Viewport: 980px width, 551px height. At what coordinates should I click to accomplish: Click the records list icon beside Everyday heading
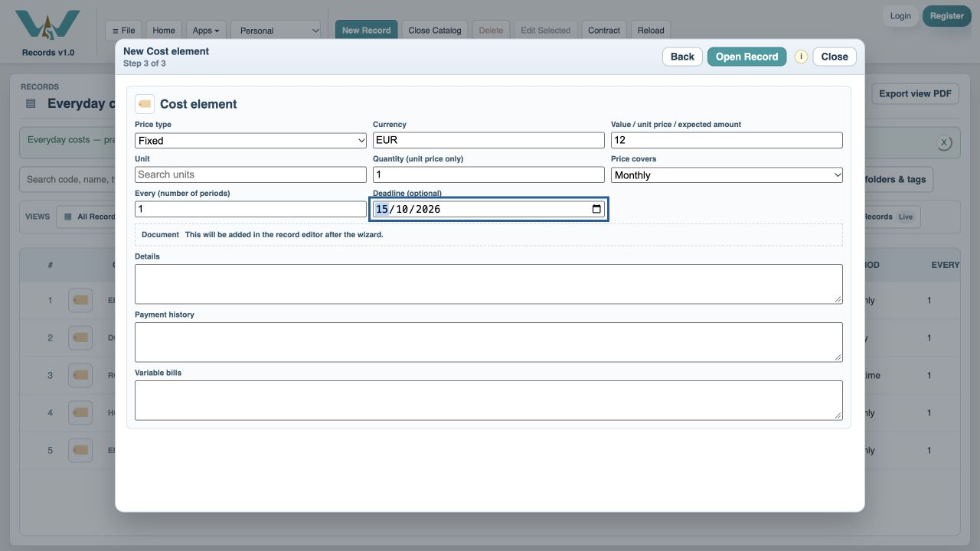[x=31, y=103]
